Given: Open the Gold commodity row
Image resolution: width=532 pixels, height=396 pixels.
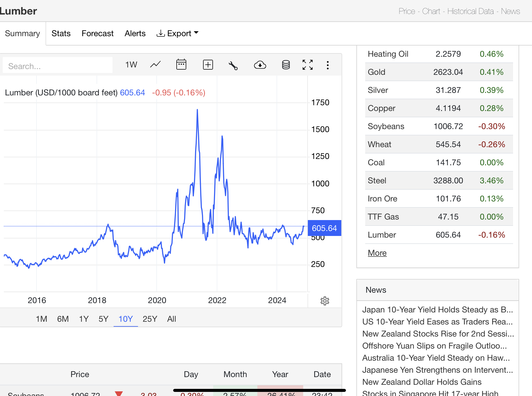Looking at the screenshot, I should 439,72.
